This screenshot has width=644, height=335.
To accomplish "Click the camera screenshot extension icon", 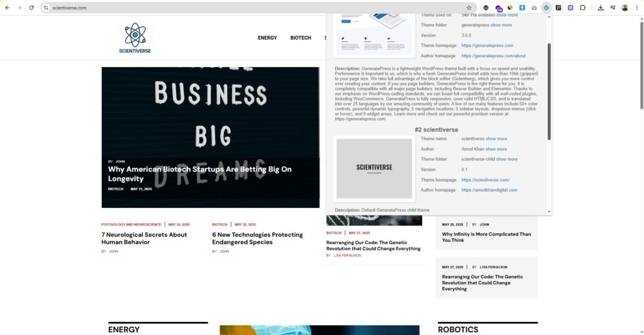I will (x=534, y=8).
